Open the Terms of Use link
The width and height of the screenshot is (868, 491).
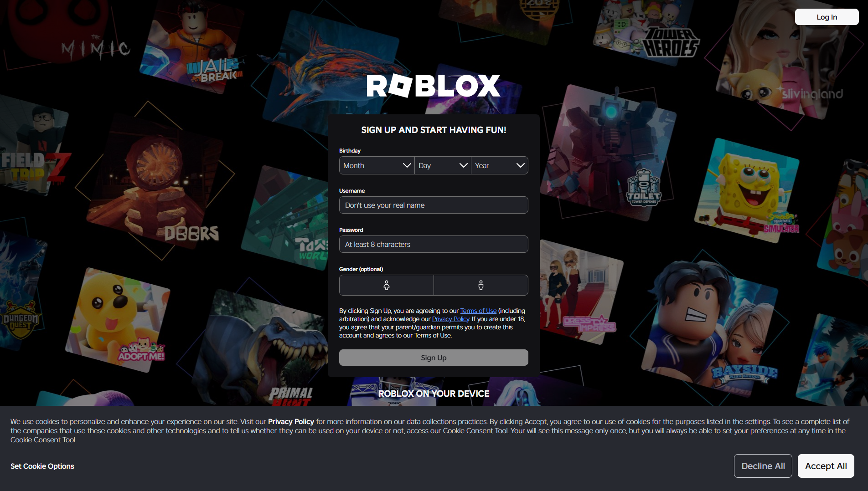[x=478, y=311]
